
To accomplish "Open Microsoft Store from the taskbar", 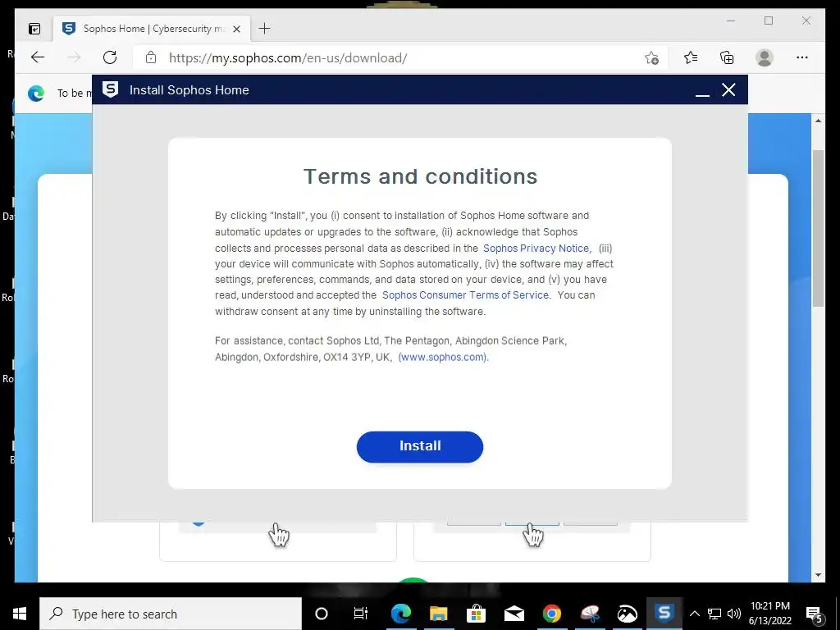I will 476,614.
